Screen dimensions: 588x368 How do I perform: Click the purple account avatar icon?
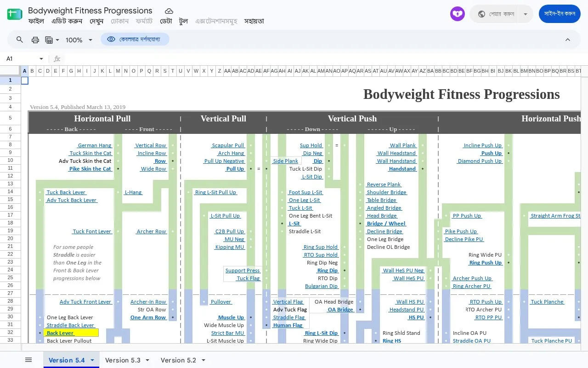458,14
